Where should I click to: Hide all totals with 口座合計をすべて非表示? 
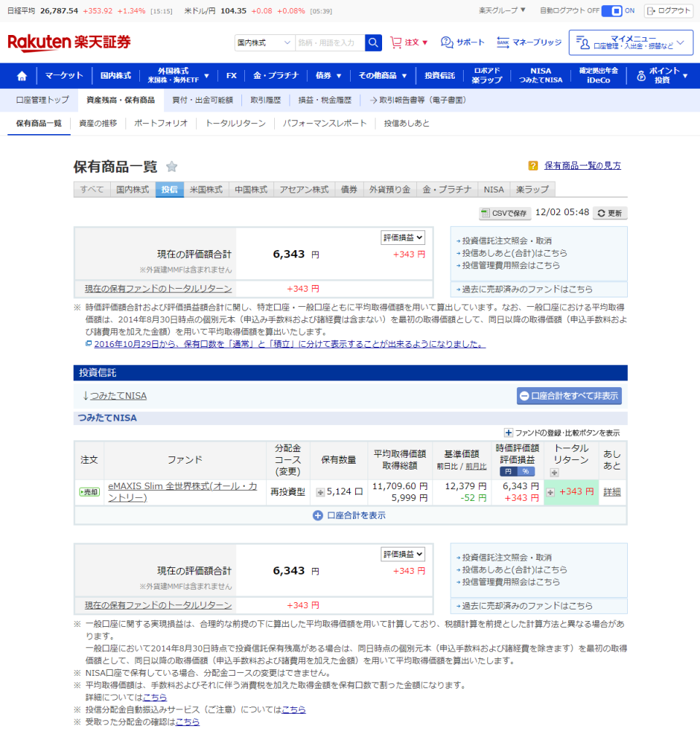coord(569,396)
